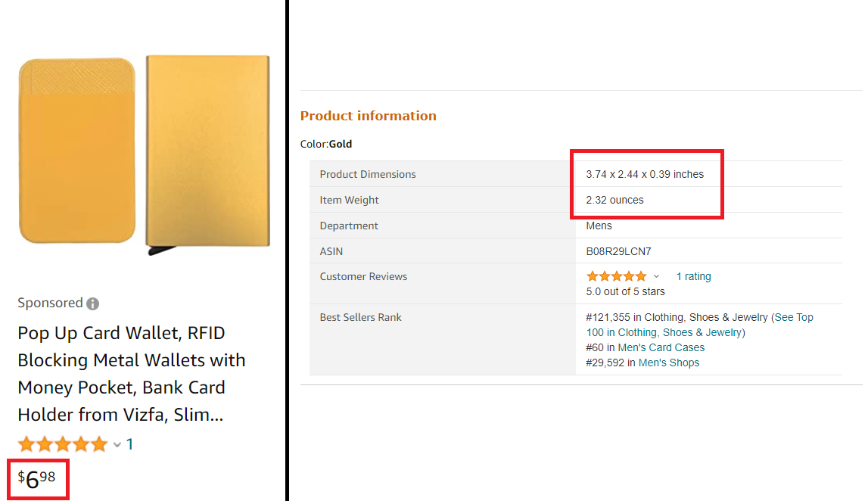Open the rating count next to listing stars

(129, 444)
